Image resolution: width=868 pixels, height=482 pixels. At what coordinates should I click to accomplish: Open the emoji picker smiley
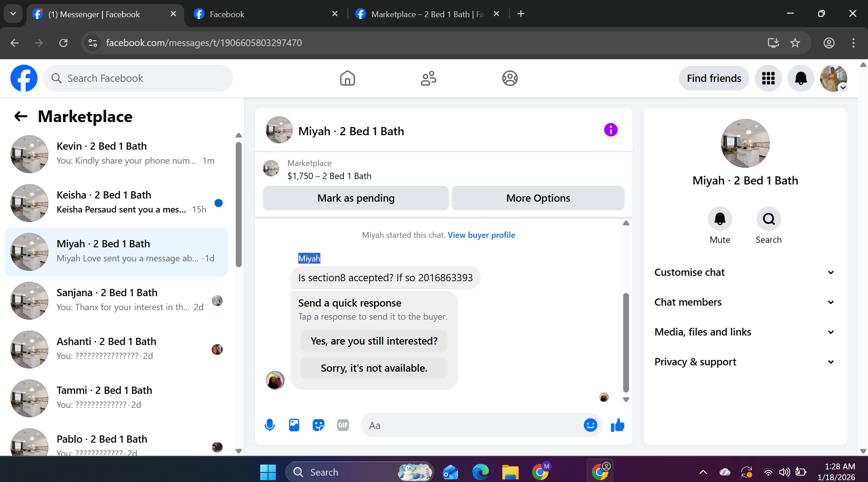(590, 425)
